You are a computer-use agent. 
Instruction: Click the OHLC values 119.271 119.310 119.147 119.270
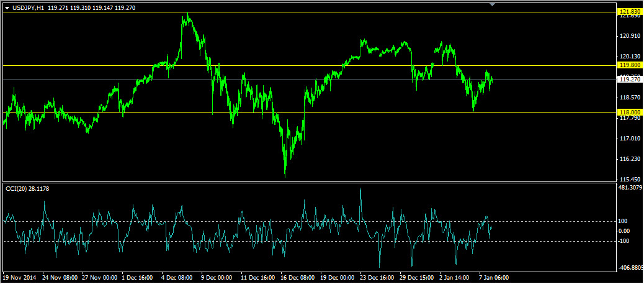(x=92, y=8)
